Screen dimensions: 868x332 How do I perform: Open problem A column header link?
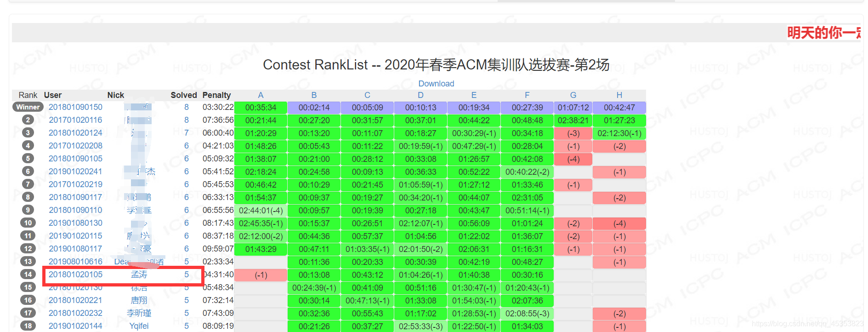tap(261, 95)
